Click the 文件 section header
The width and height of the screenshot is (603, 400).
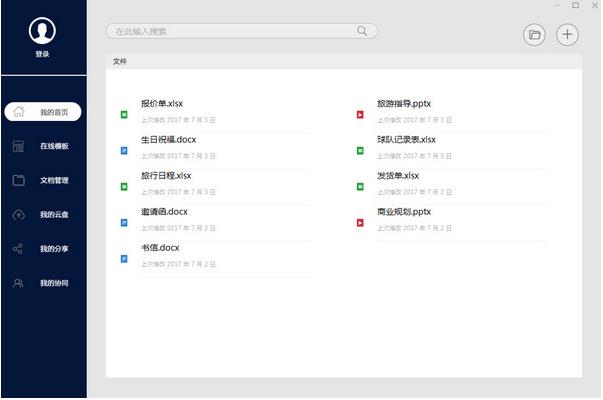coord(120,62)
